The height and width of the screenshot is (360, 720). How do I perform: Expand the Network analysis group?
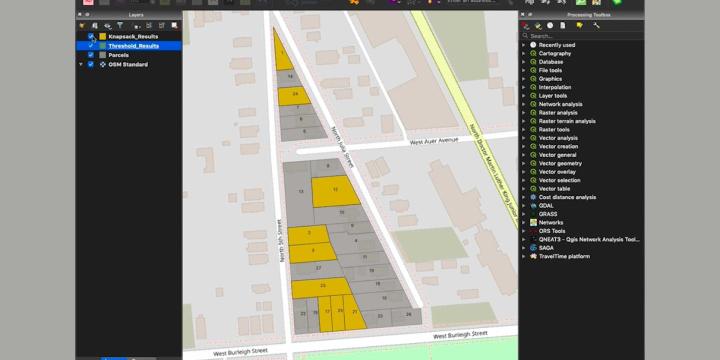(x=523, y=104)
